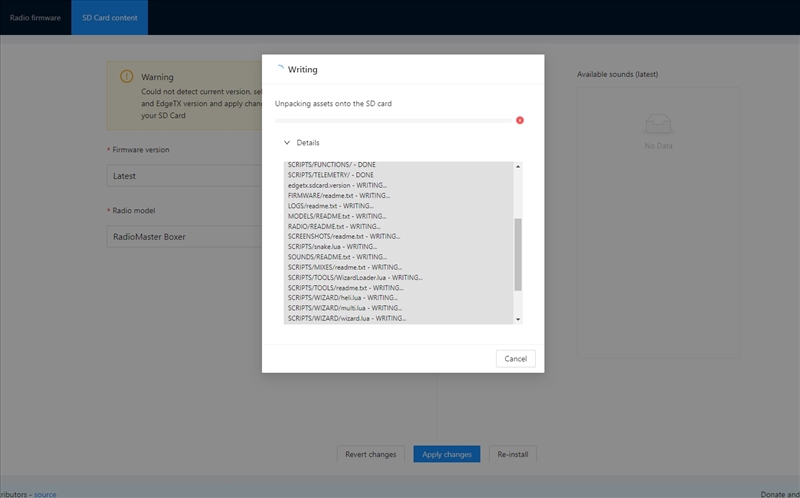
Task: Click the SCRIPTS/snake.lua log entry
Action: point(332,246)
